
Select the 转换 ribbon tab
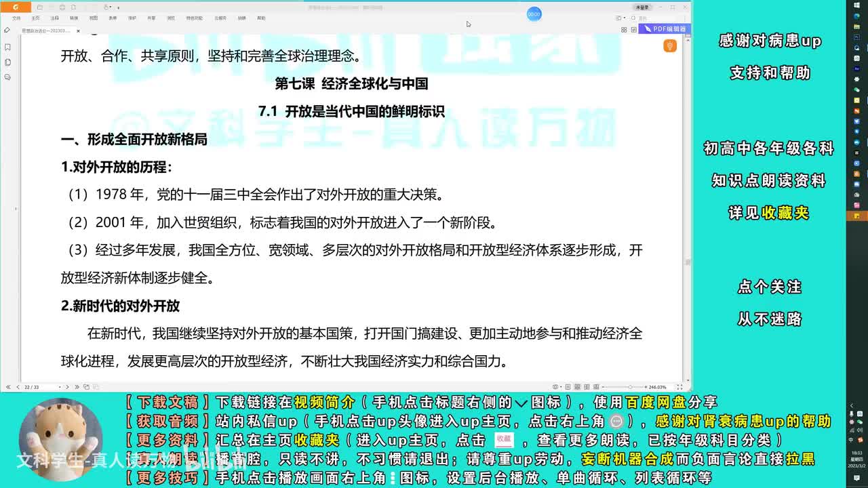coord(74,18)
